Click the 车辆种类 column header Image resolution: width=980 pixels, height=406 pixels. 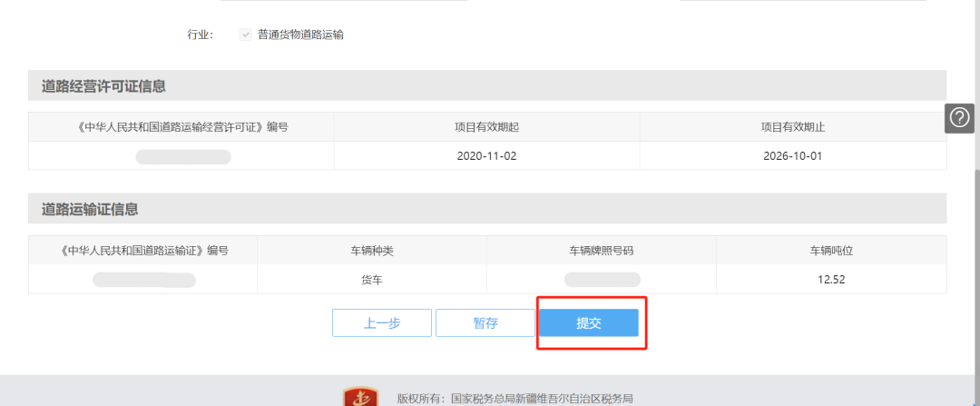point(371,251)
